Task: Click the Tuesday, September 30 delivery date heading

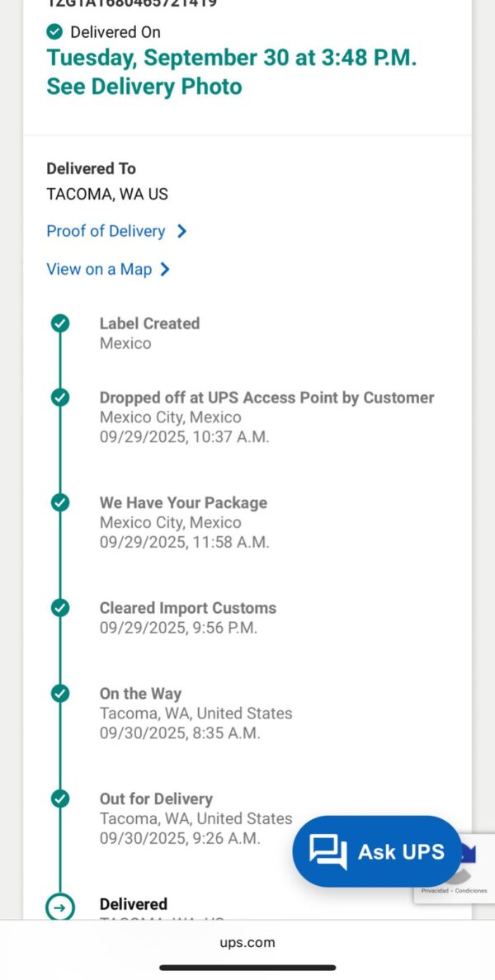Action: click(x=231, y=58)
